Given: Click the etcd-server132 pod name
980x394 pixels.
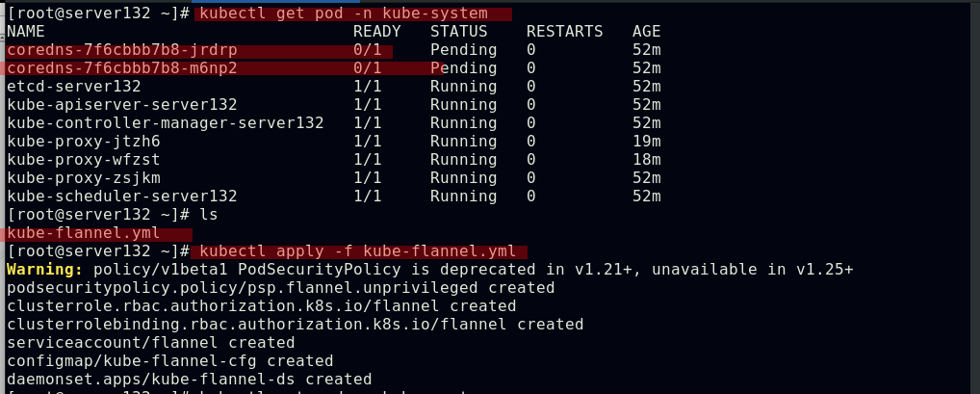Looking at the screenshot, I should [x=74, y=87].
